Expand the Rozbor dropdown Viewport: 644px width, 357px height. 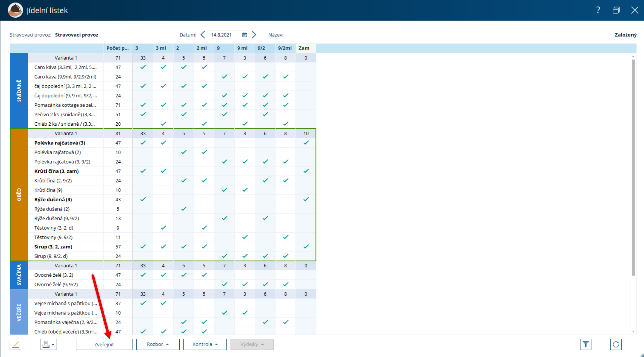pos(158,344)
